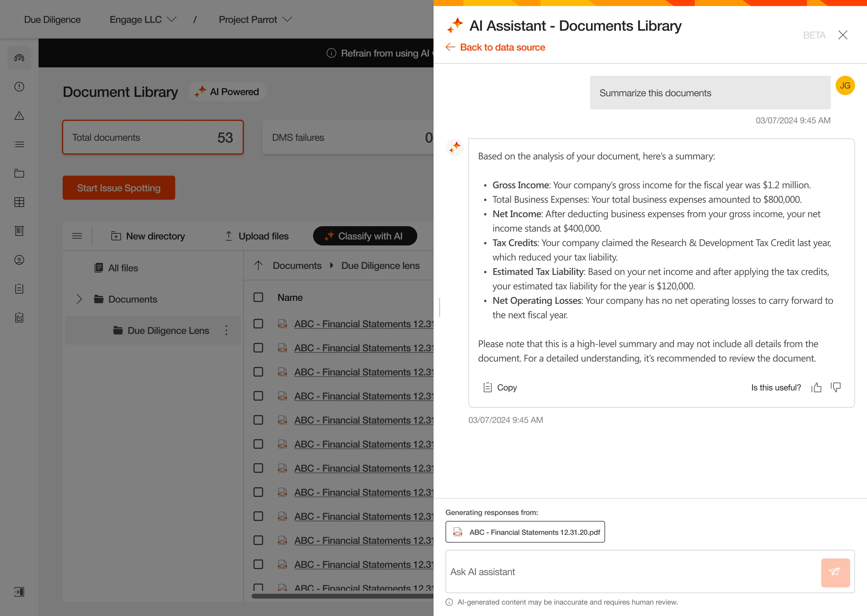This screenshot has height=616, width=867.
Task: Click the Ask AI assistant input field
Action: tap(630, 572)
